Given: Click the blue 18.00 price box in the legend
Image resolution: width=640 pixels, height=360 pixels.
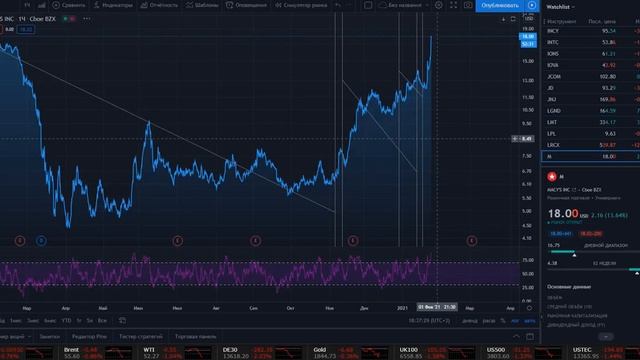Looking at the screenshot, I should pos(26,29).
